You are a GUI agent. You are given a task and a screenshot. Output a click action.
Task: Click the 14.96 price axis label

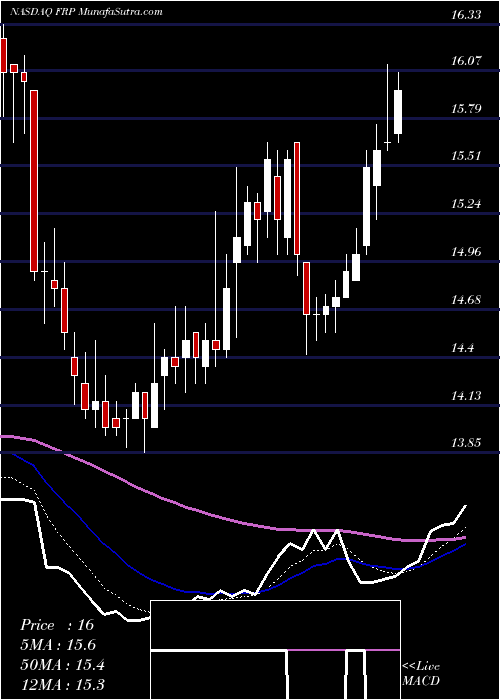click(466, 252)
